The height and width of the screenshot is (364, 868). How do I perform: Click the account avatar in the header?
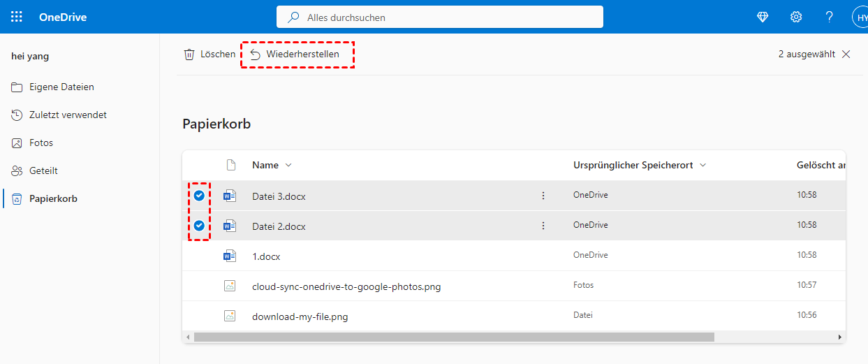pyautogui.click(x=860, y=17)
